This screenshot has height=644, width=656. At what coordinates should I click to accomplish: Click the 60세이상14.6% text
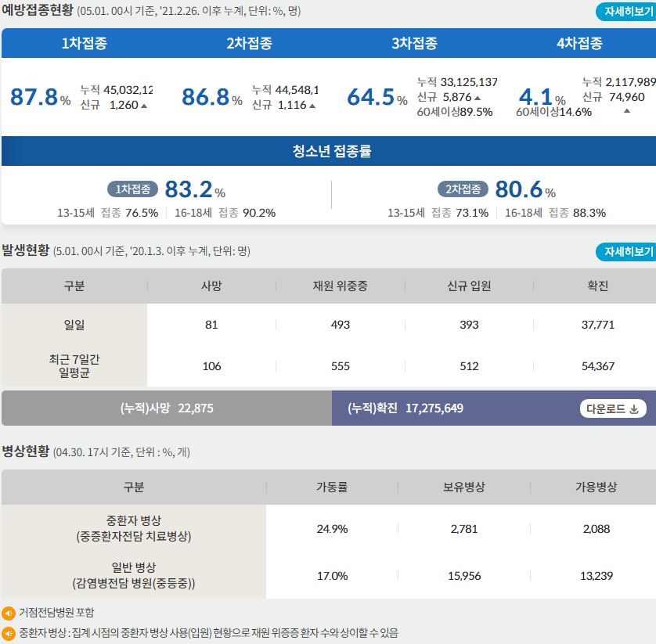pyautogui.click(x=553, y=112)
